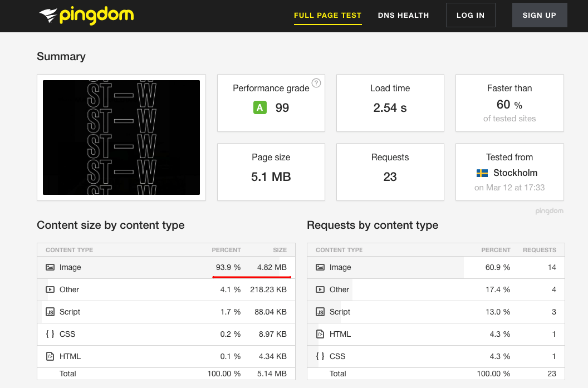Click PERCENT header in Requests table
The image size is (588, 388).
496,250
